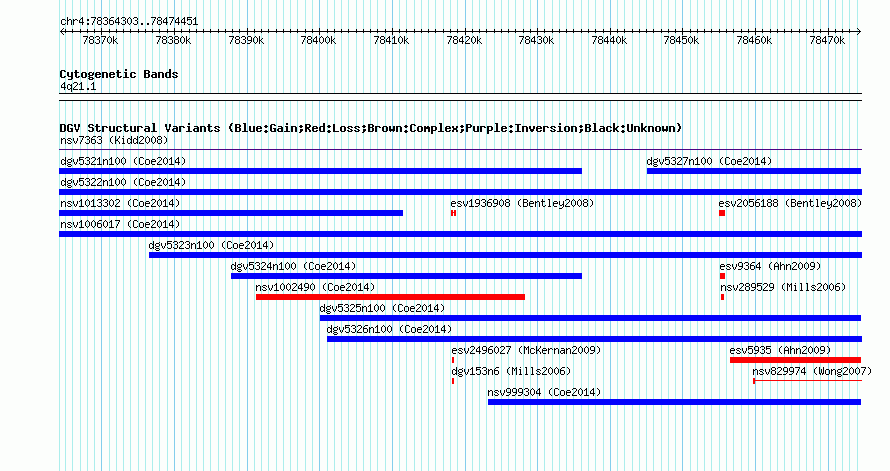Select nsv1006017 (Coe2014) label
Image resolution: width=890 pixels, height=471 pixels.
120,224
